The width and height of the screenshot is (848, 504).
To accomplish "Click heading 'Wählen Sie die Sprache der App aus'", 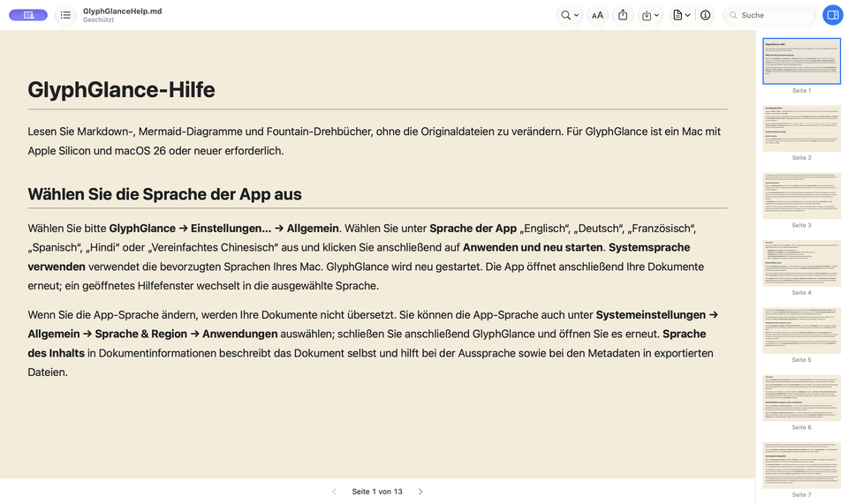I will click(x=164, y=194).
